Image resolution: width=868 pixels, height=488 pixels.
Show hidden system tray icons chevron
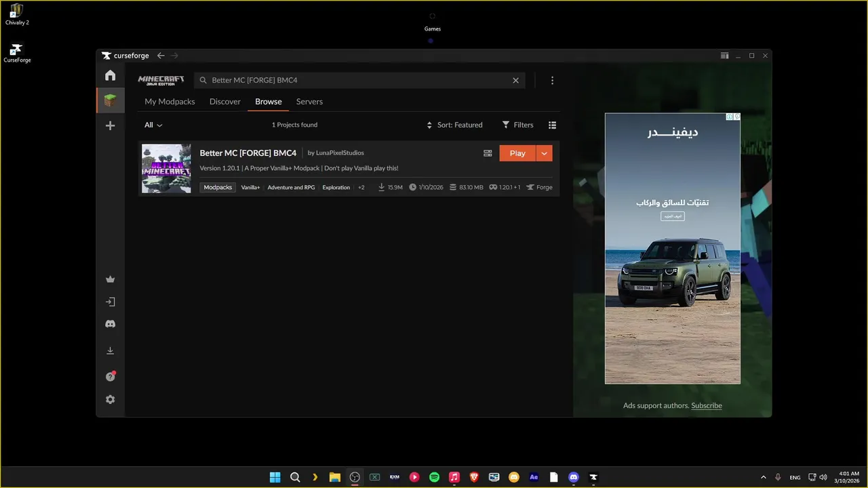764,477
